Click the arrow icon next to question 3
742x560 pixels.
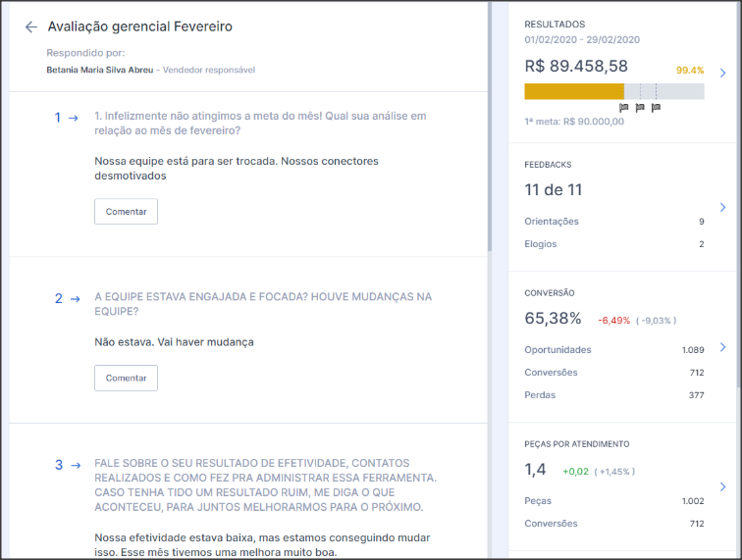click(75, 465)
